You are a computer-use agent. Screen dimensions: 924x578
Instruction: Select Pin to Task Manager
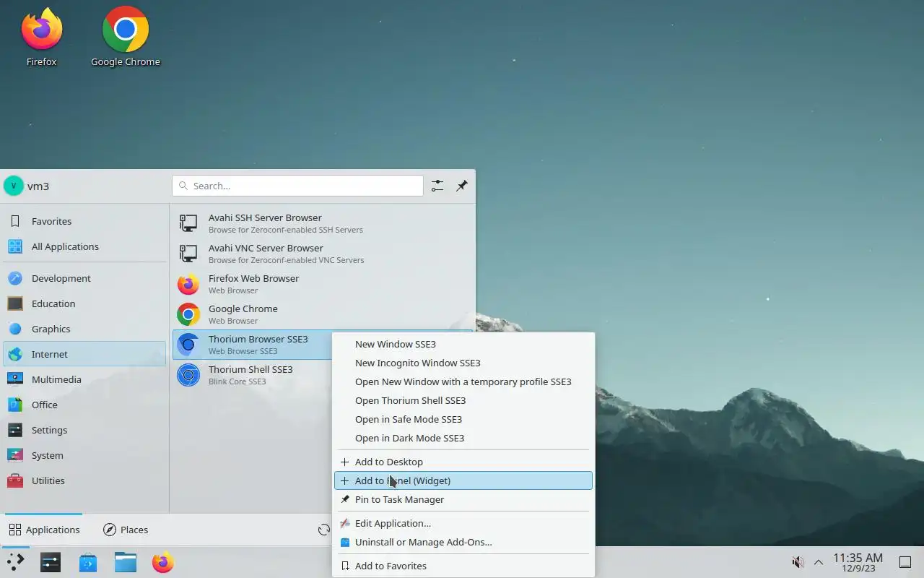463,499
